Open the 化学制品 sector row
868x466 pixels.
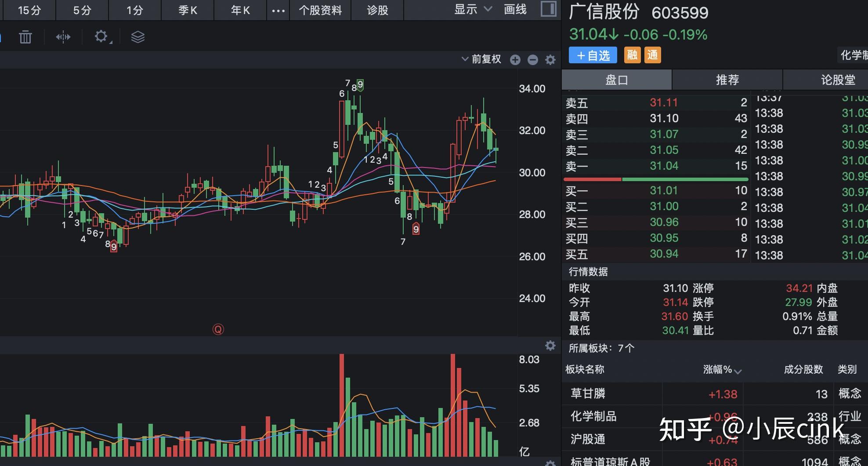(x=715, y=416)
